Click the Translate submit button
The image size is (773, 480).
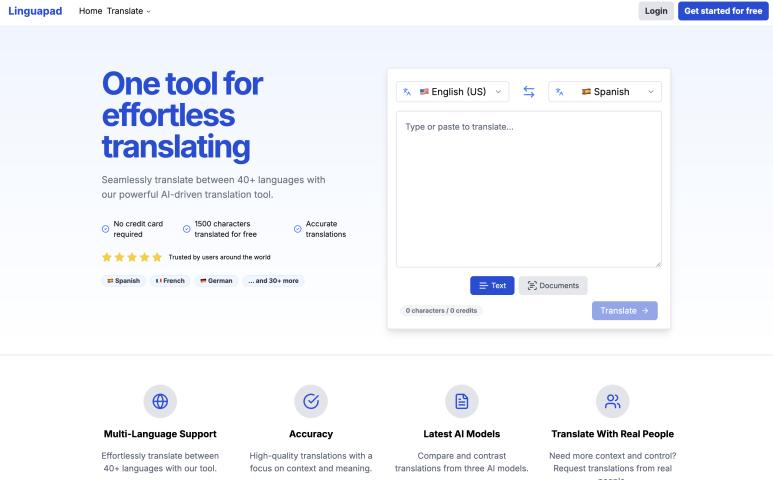click(x=624, y=311)
